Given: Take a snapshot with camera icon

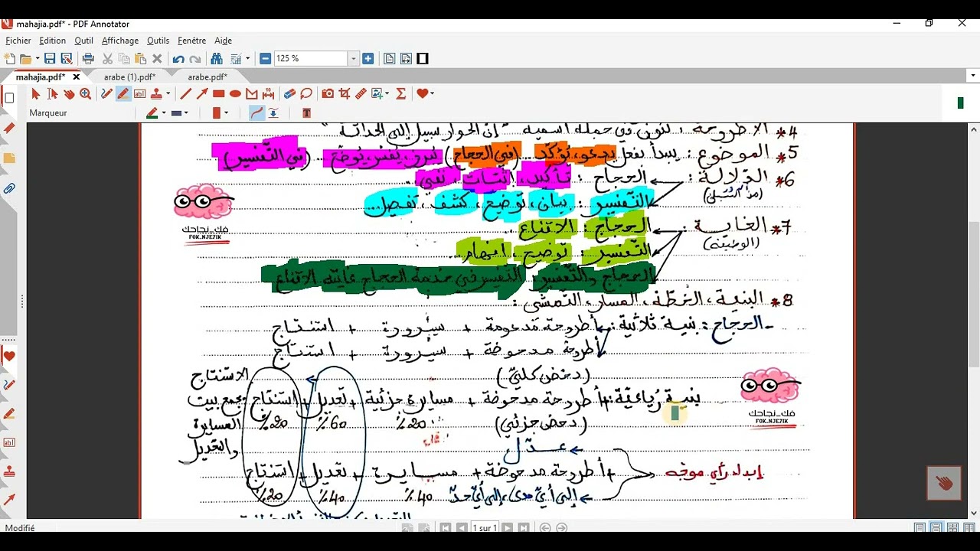Looking at the screenshot, I should 328,93.
